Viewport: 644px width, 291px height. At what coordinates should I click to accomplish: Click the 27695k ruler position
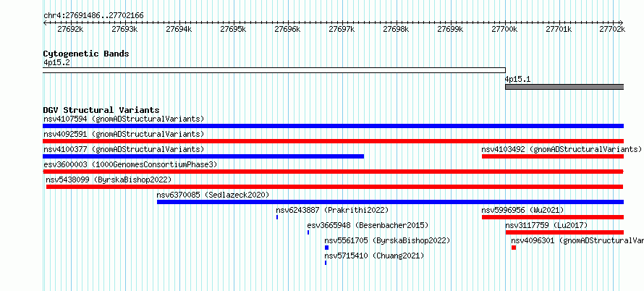pyautogui.click(x=234, y=30)
